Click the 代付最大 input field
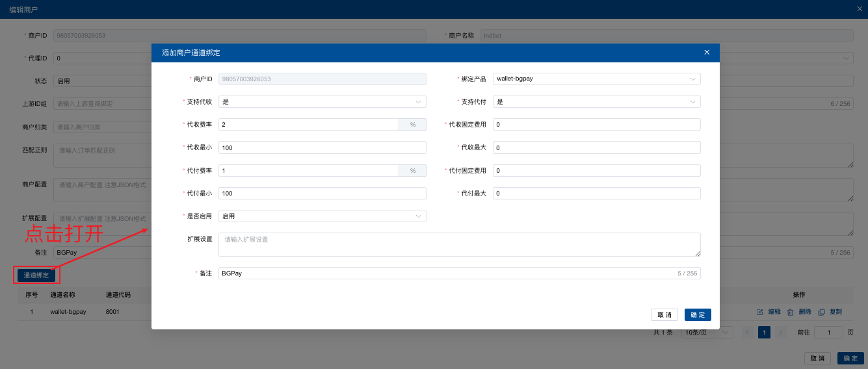Viewport: 868px width, 369px height. (x=596, y=193)
